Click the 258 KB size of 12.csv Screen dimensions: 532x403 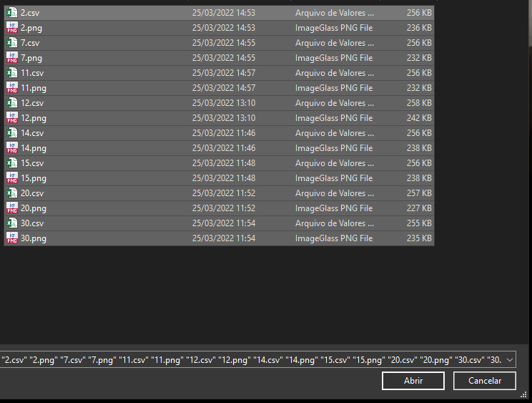[419, 103]
